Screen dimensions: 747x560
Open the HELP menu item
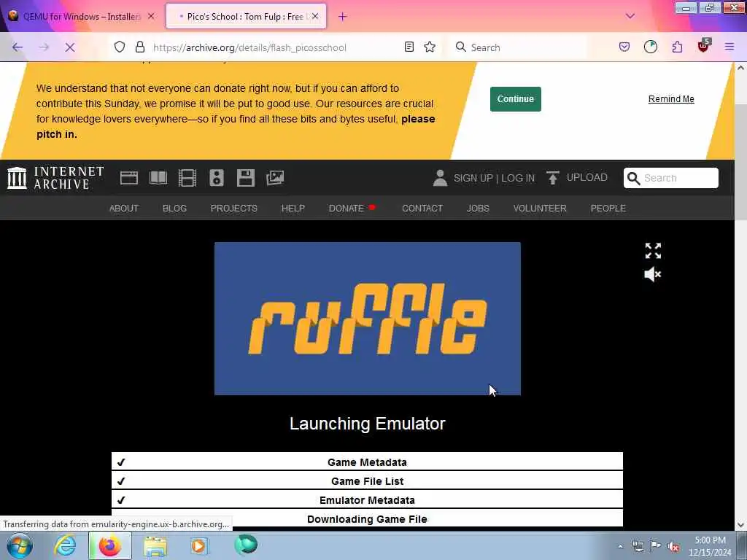click(x=293, y=208)
